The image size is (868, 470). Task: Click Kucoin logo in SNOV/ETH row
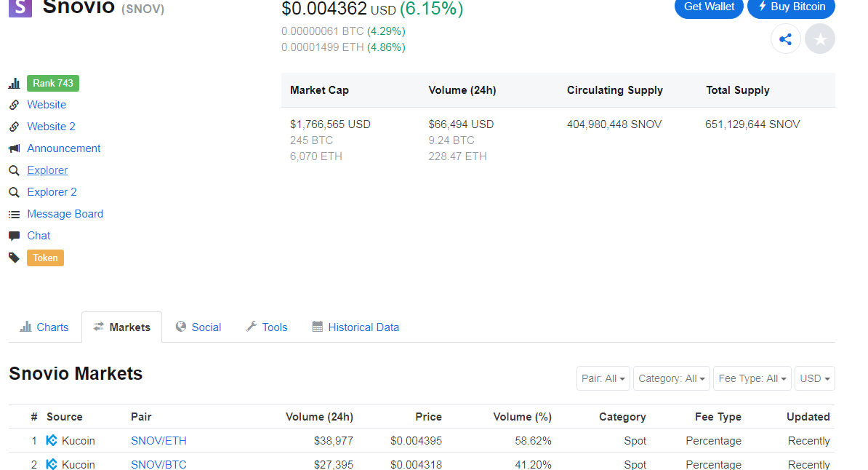click(x=52, y=441)
